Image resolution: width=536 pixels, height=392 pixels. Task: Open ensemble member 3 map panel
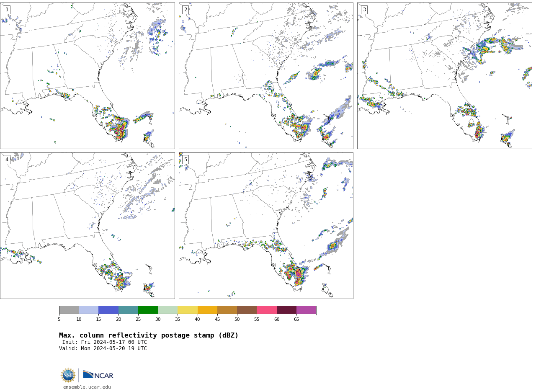[x=444, y=76]
